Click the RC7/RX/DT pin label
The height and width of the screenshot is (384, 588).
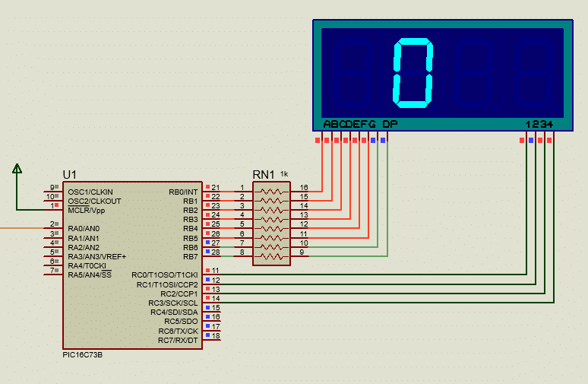coord(178,341)
